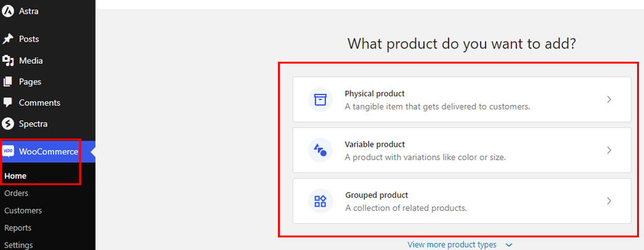Open the Customers submenu item
Screen dimensions: 644x250
click(x=23, y=210)
